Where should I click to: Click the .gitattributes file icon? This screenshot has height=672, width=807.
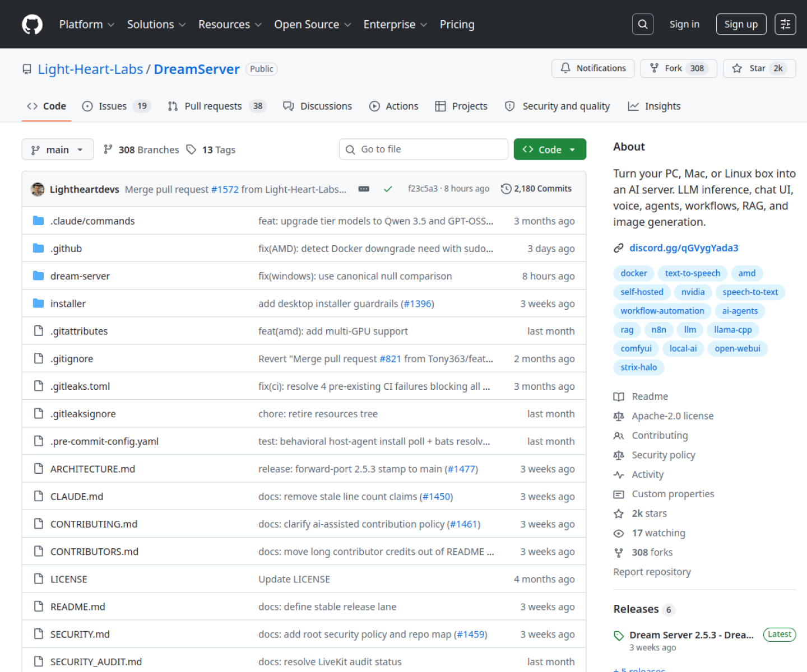tap(38, 330)
